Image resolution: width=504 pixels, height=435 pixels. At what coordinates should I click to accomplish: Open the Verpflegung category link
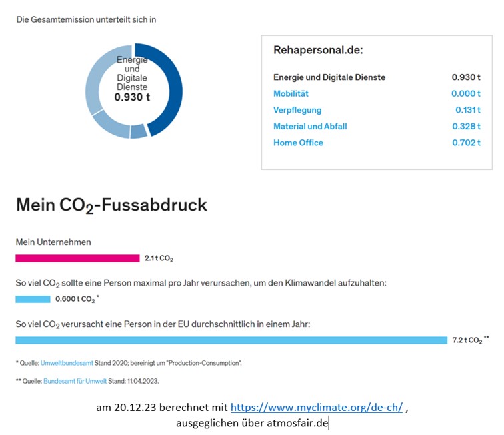297,110
